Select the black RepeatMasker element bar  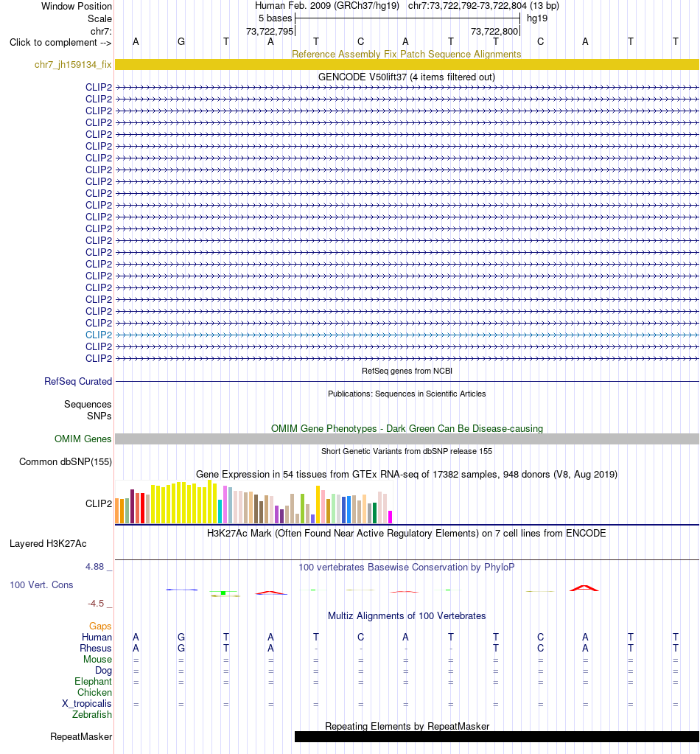[x=497, y=737]
